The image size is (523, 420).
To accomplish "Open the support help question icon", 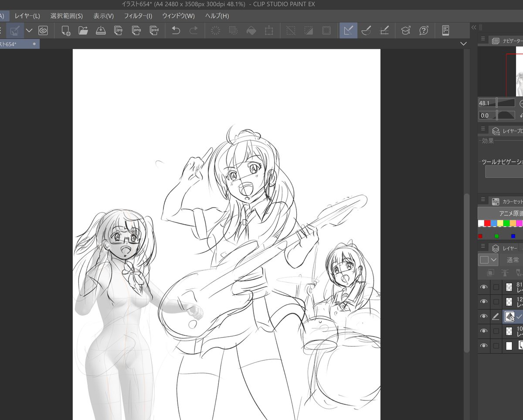I will (x=424, y=31).
